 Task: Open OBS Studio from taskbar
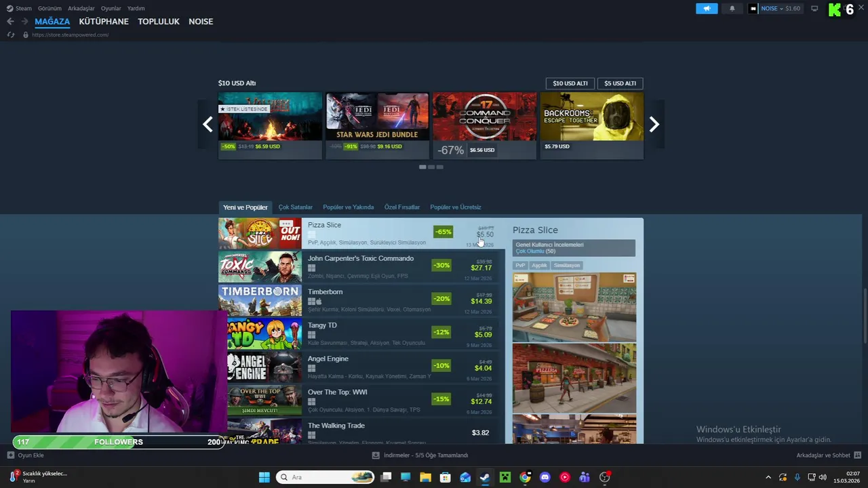click(x=604, y=477)
